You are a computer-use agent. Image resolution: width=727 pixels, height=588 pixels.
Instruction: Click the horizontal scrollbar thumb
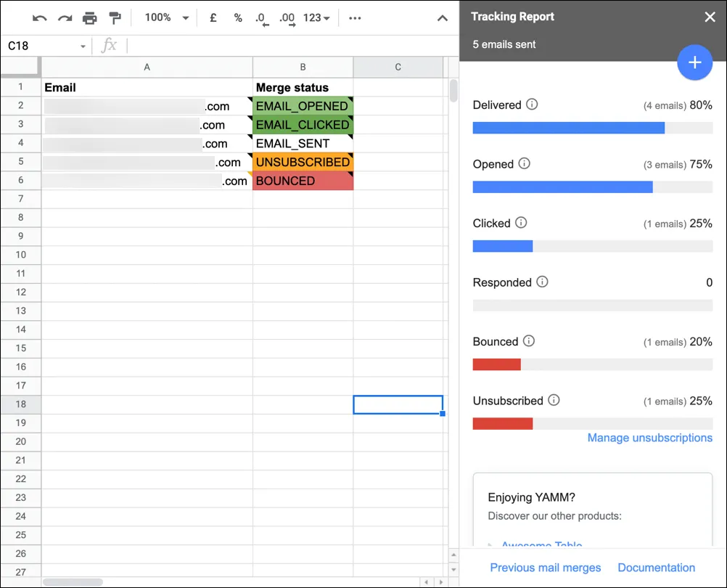73,582
